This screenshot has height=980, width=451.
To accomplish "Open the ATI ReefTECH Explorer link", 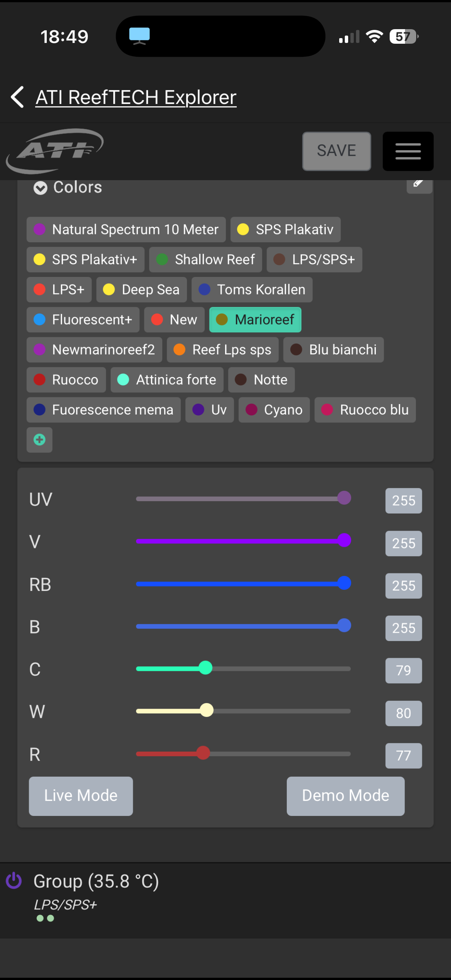I will [x=136, y=97].
